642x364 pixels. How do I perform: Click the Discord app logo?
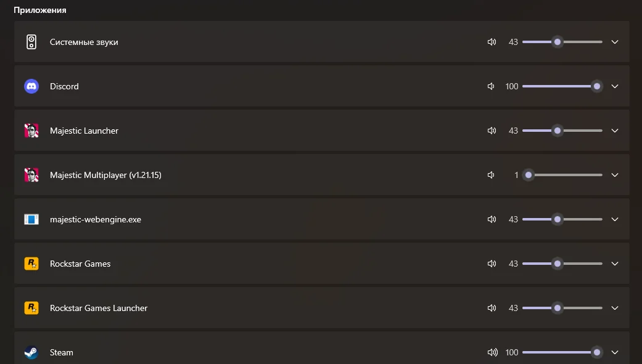[x=31, y=86]
